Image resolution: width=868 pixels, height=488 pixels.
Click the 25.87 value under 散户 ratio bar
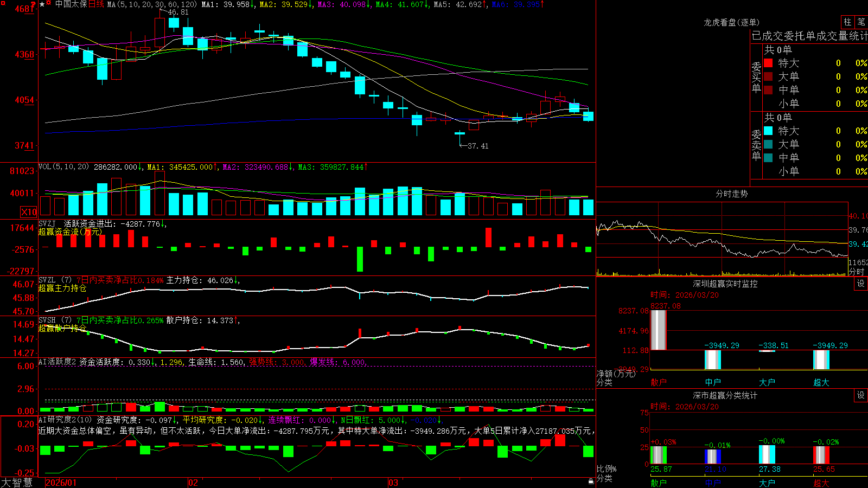(x=661, y=469)
